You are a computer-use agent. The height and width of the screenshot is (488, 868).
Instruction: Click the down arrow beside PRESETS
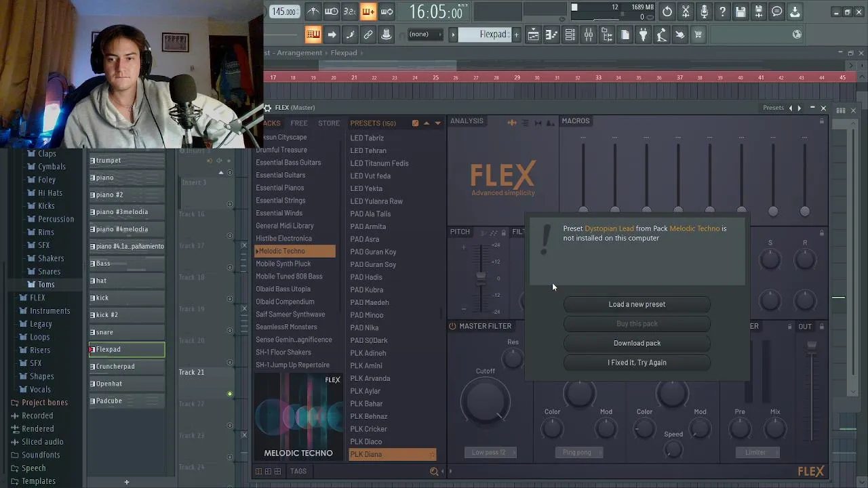pyautogui.click(x=437, y=123)
